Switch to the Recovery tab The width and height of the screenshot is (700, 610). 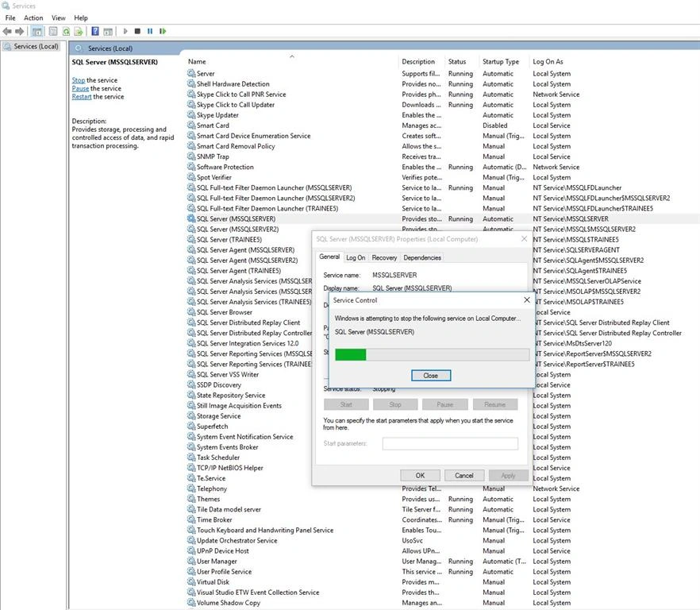tap(384, 257)
